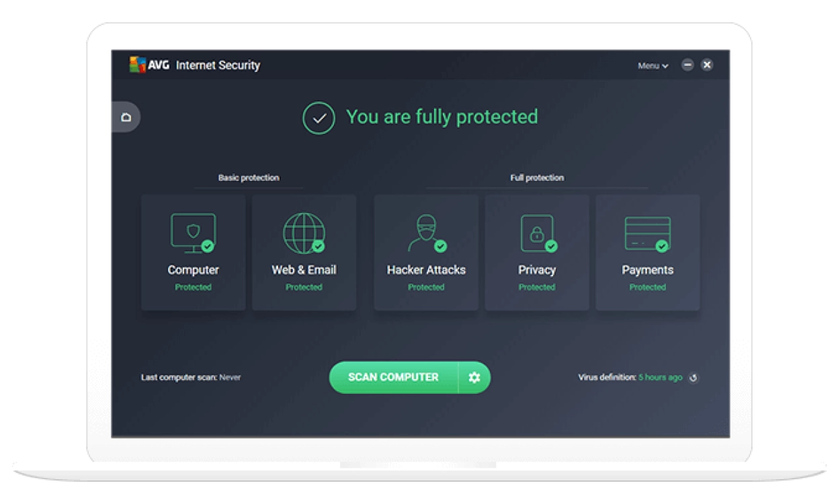Viewport: 840px width, 504px height.
Task: Minimize the AVG window
Action: (687, 65)
